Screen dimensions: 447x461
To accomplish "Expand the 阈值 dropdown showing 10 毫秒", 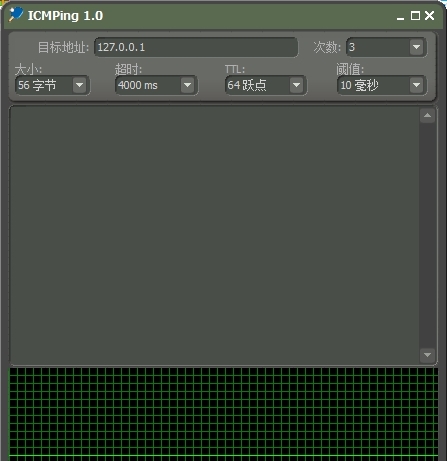I will click(416, 85).
